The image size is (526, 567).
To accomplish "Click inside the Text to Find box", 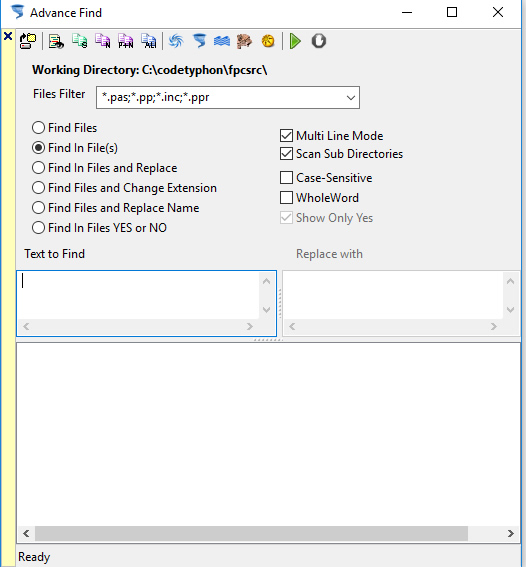I will pos(139,295).
